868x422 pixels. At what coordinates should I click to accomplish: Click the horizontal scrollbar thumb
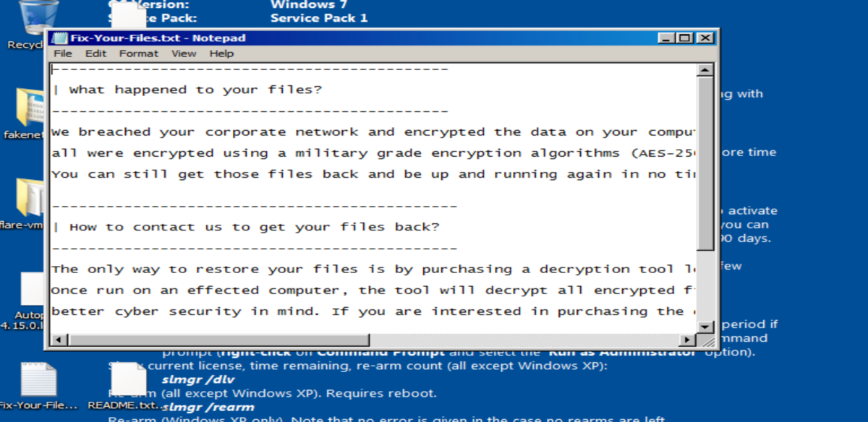coord(218,340)
